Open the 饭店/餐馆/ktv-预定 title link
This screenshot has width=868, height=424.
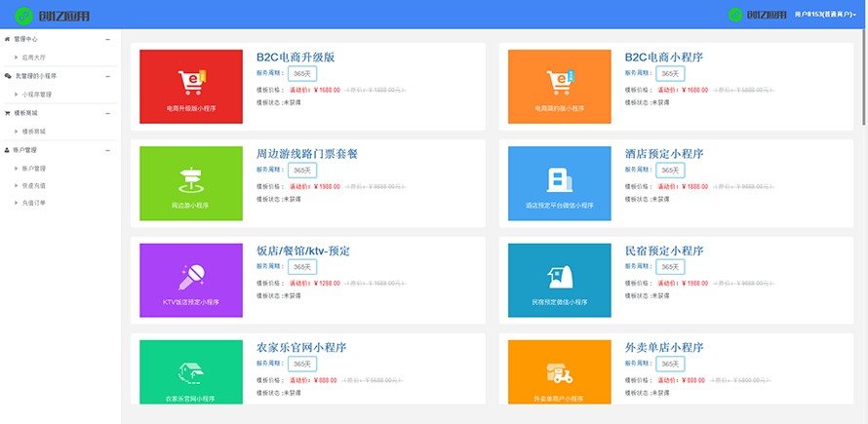(x=302, y=251)
